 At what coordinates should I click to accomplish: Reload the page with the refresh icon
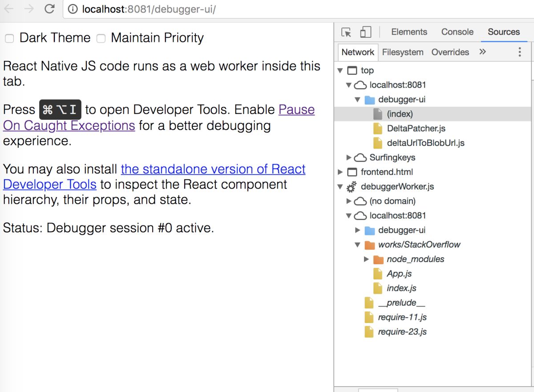(x=50, y=8)
